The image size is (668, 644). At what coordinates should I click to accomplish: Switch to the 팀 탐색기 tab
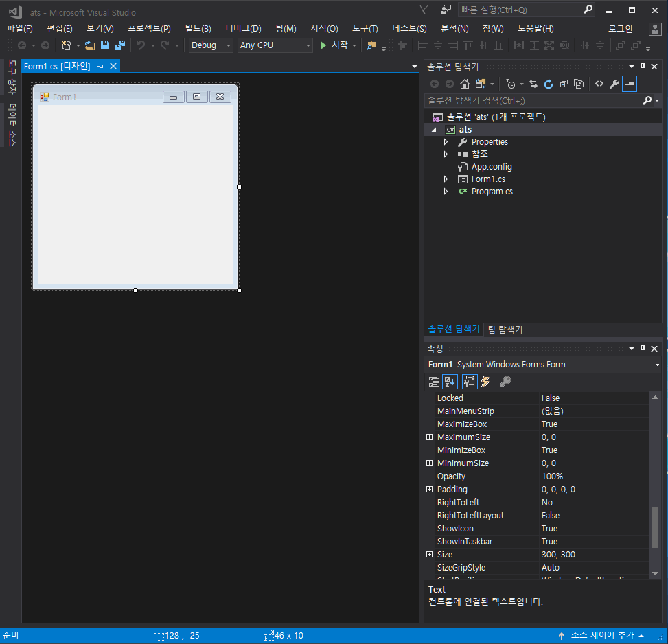click(x=505, y=330)
